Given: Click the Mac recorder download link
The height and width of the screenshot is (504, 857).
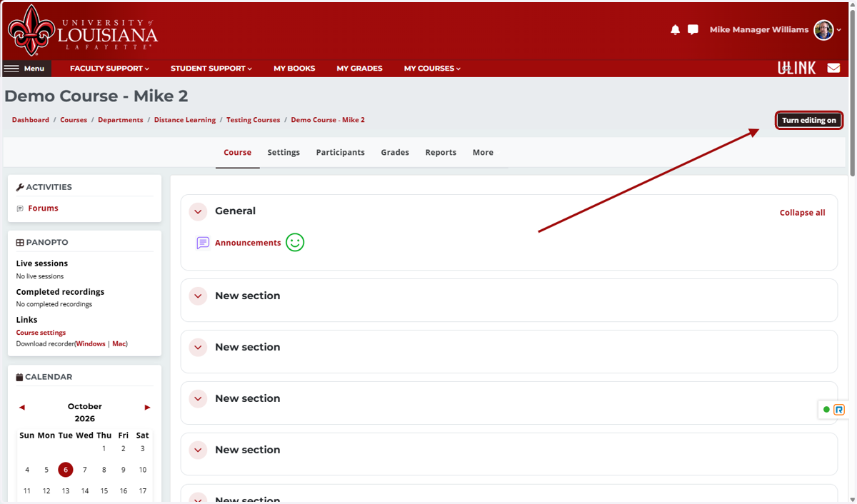Looking at the screenshot, I should [119, 344].
